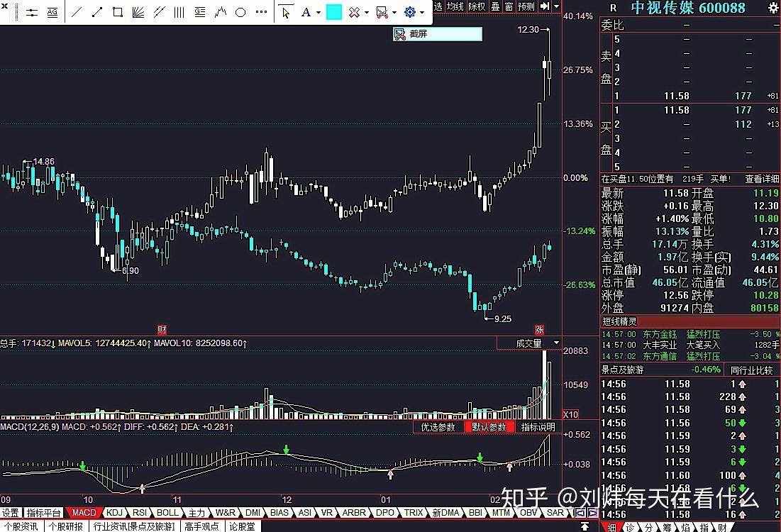
Task: Select the pointer cursor tool
Action: pyautogui.click(x=285, y=13)
